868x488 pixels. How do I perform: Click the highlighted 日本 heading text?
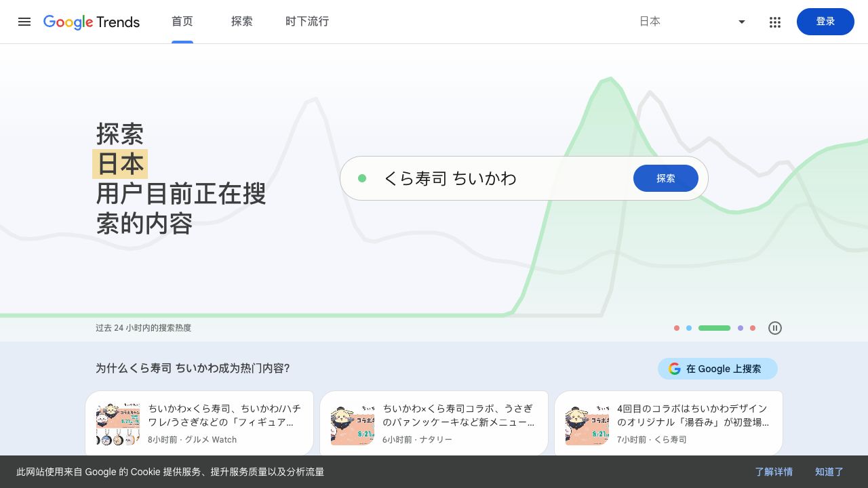point(120,164)
